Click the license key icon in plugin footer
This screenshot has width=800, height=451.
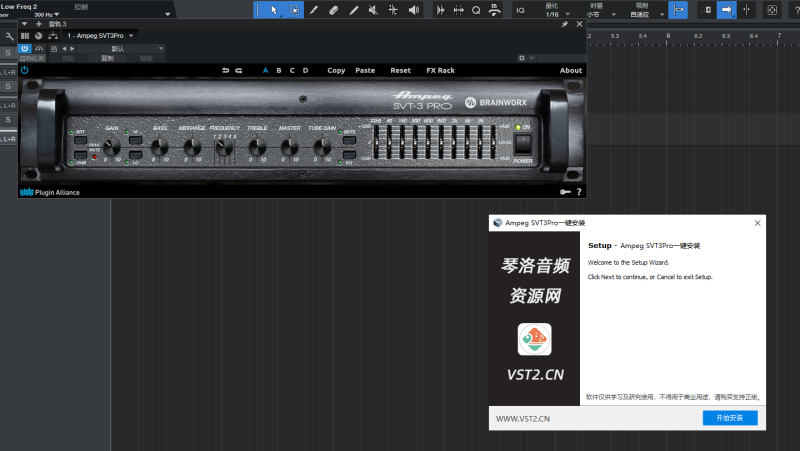pos(565,192)
